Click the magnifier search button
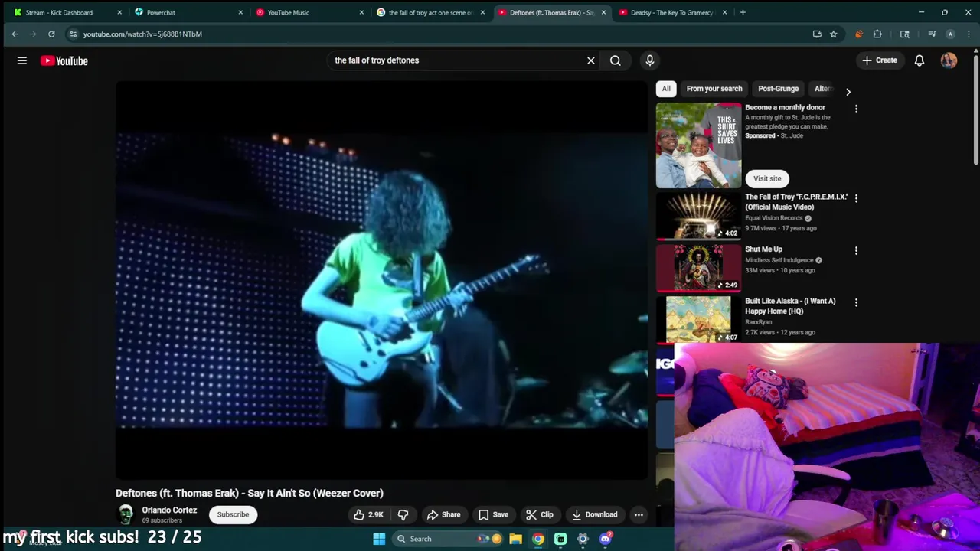This screenshot has width=980, height=551. tap(616, 60)
